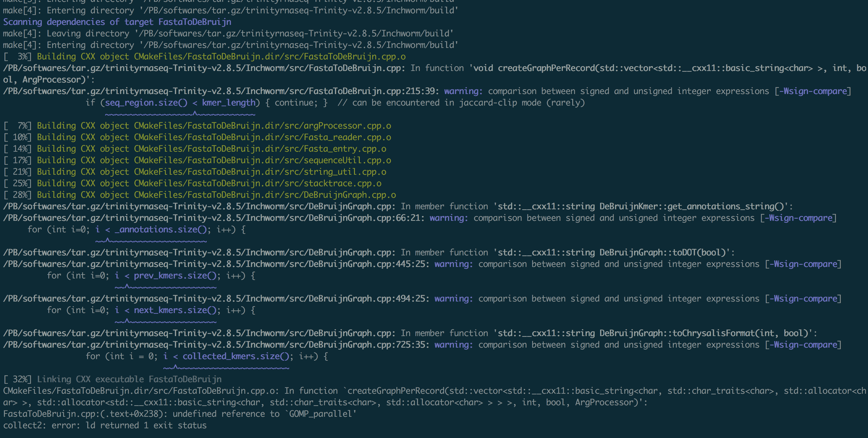The width and height of the screenshot is (868, 438).
Task: Click the 'collected_kmers.size()' code snippet
Action: [x=235, y=356]
